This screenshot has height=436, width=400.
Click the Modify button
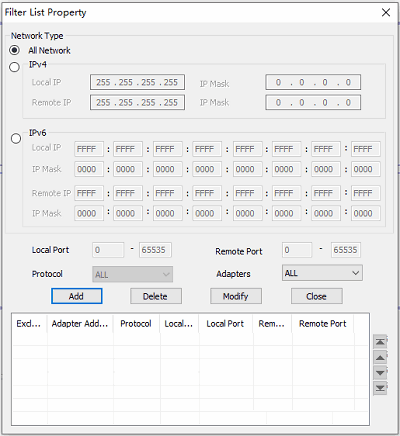click(236, 296)
